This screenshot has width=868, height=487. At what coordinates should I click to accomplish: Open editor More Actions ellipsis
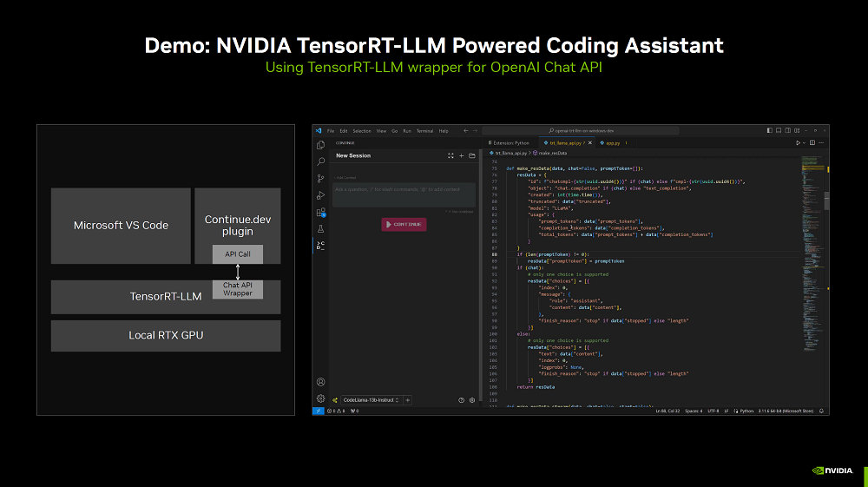click(x=821, y=142)
